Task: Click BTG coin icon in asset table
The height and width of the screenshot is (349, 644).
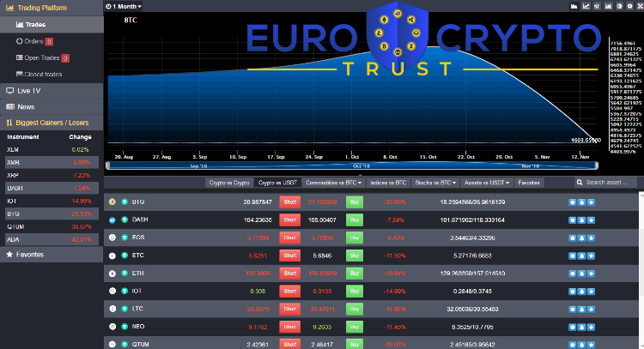Action: click(112, 202)
